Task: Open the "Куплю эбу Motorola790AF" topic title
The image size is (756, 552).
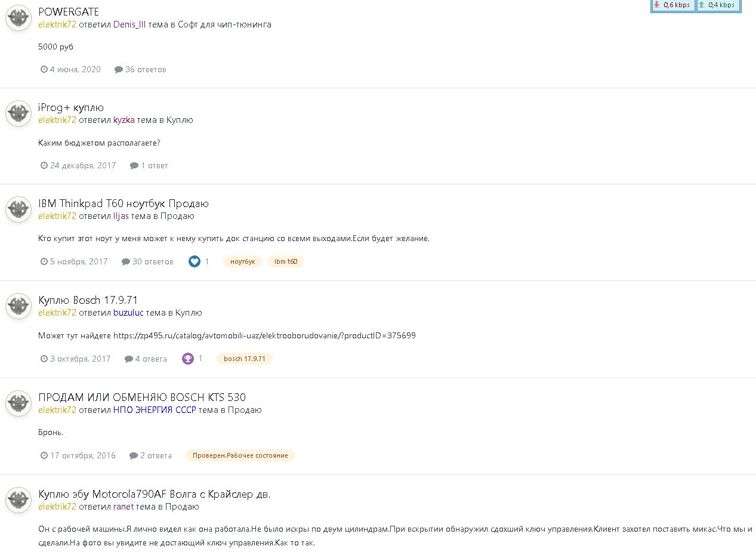Action: [155, 494]
